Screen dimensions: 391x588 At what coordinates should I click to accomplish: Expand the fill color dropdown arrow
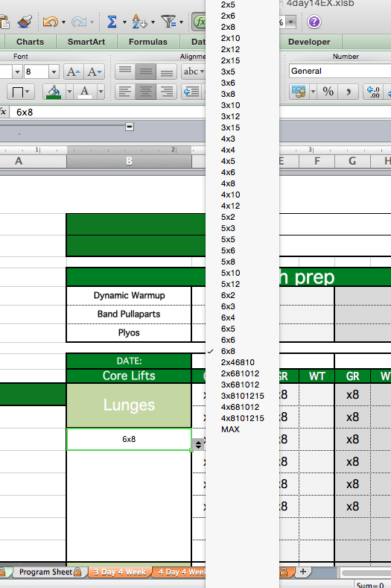pos(69,92)
